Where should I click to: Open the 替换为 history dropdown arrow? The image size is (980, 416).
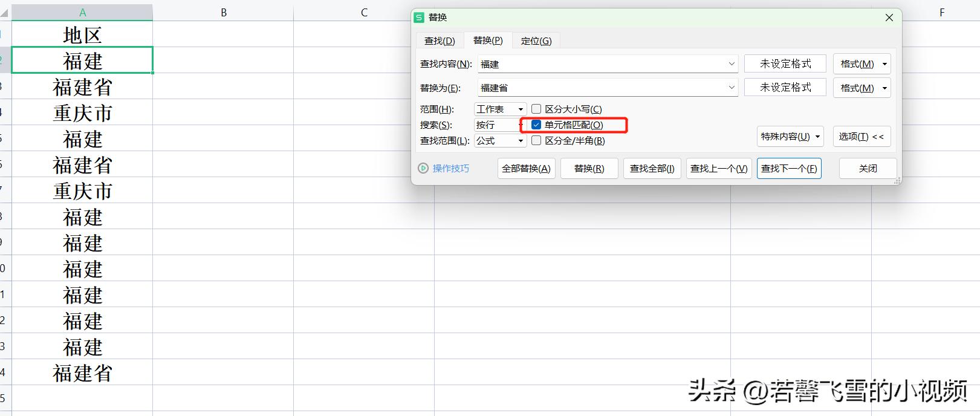pyautogui.click(x=731, y=88)
